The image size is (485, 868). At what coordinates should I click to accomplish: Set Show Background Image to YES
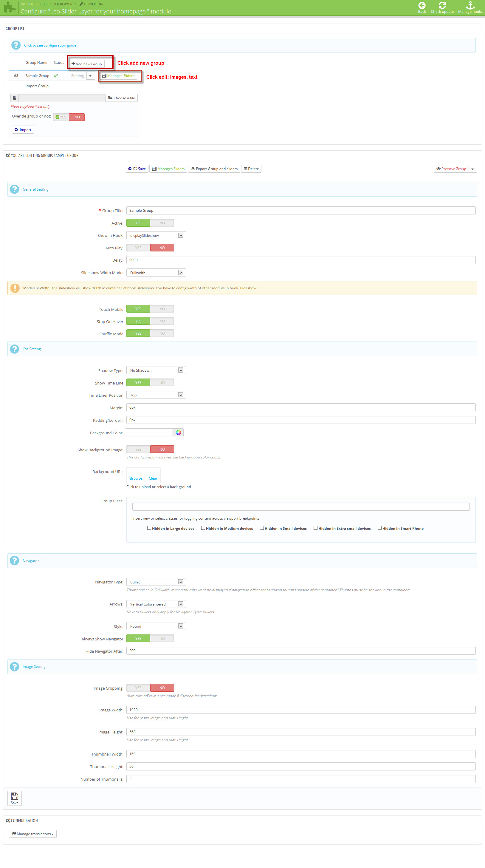pos(138,450)
